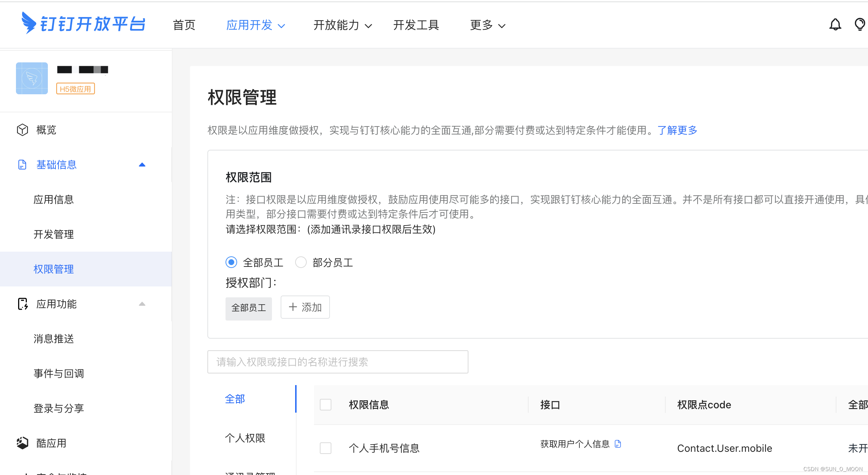Image resolution: width=868 pixels, height=475 pixels.
Task: Click the 添加 department button
Action: [x=305, y=307]
